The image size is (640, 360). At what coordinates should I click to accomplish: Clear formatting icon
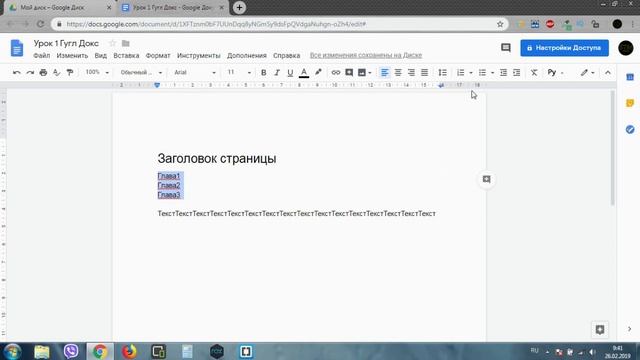pos(534,73)
